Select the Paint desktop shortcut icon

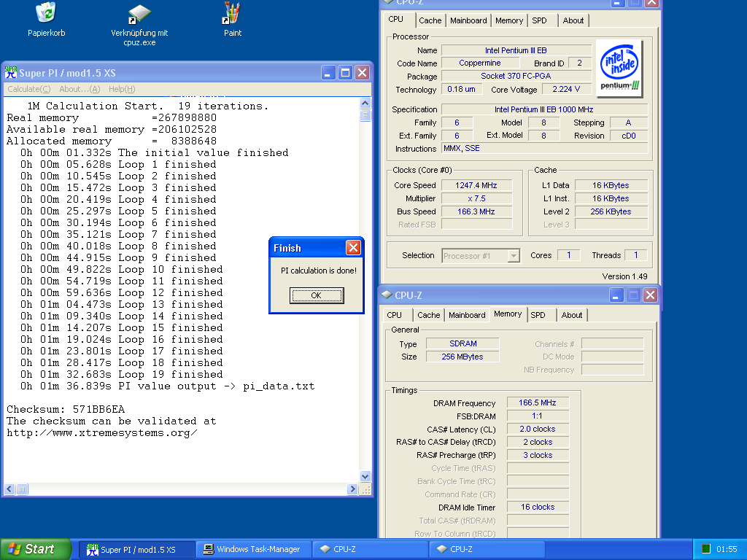232,13
